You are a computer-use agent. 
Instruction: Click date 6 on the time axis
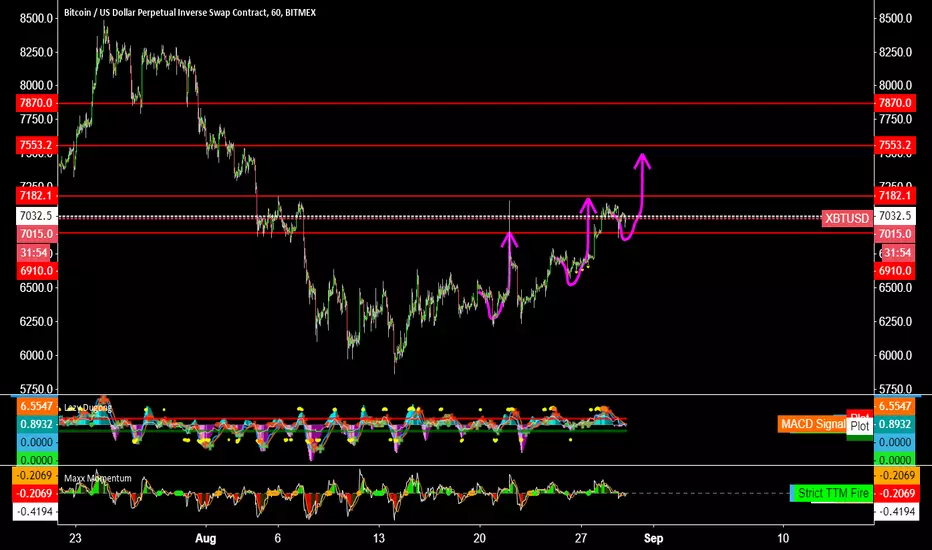(x=278, y=539)
